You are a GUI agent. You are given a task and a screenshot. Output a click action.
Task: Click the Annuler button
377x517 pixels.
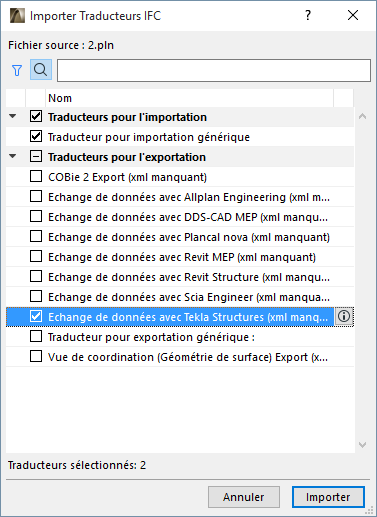click(x=244, y=497)
